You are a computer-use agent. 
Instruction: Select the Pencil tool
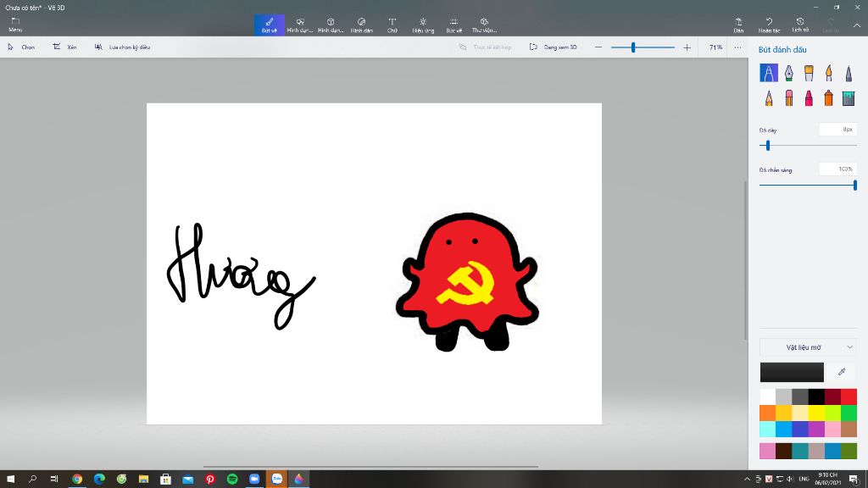(768, 98)
